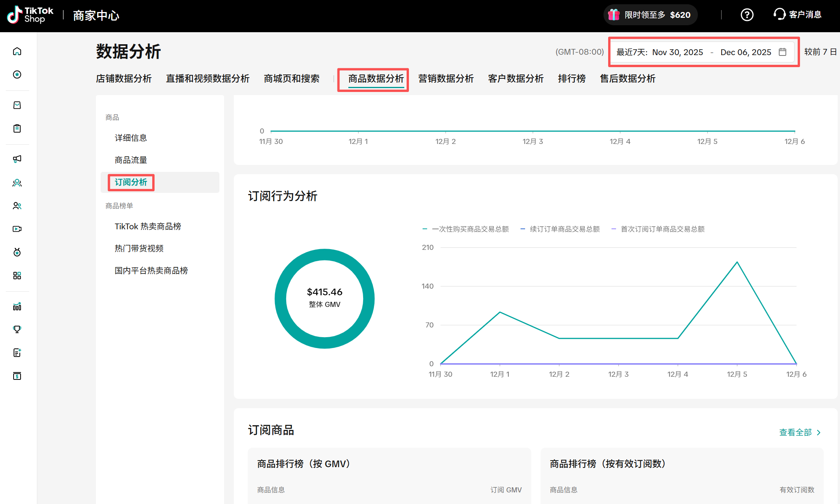Toggle 首次订阅订单商品交易总额 legend series
Image resolution: width=840 pixels, height=504 pixels.
point(658,229)
